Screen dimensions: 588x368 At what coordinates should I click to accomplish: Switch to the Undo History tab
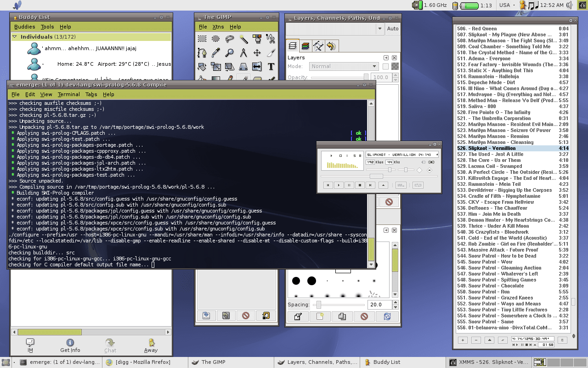pyautogui.click(x=331, y=46)
